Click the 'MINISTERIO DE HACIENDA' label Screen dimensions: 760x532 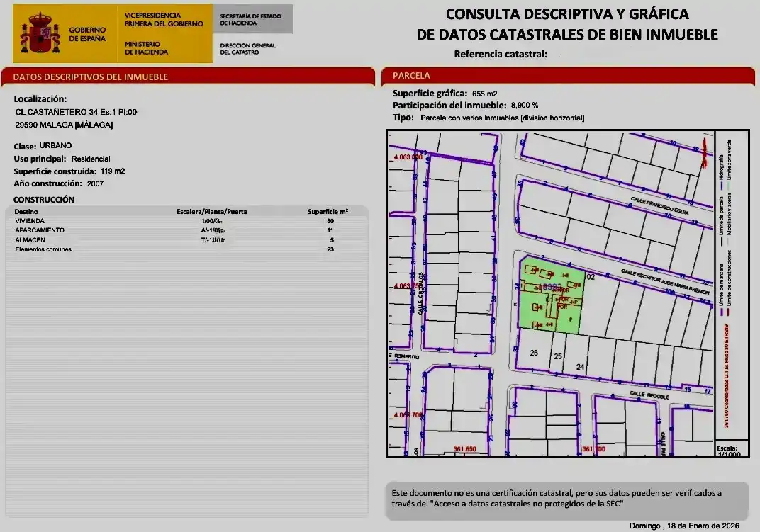(146, 48)
